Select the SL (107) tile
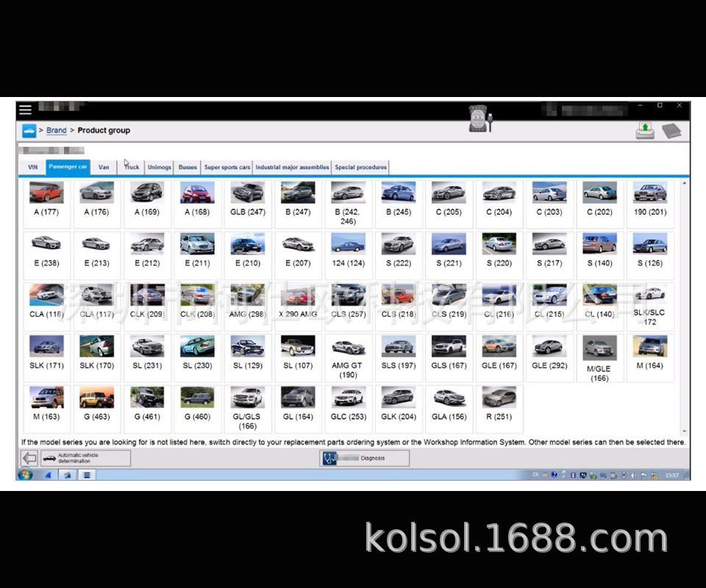 coord(298,358)
